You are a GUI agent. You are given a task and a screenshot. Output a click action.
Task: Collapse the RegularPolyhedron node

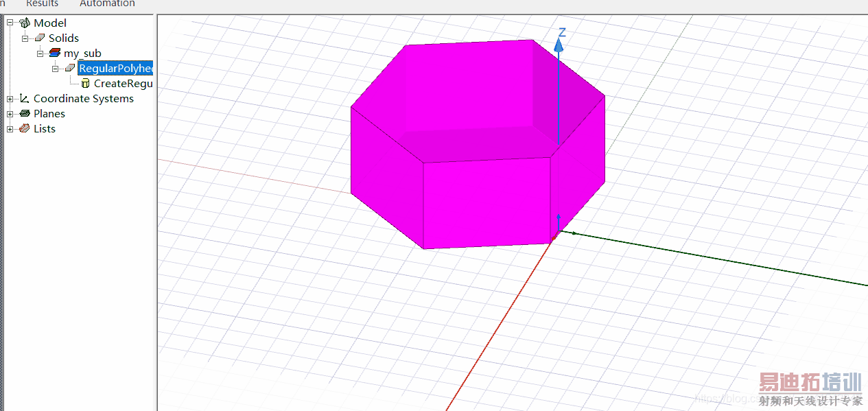pyautogui.click(x=56, y=68)
